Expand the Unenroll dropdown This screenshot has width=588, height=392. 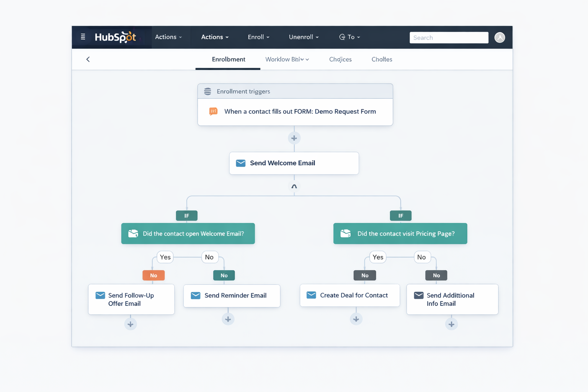(x=304, y=37)
